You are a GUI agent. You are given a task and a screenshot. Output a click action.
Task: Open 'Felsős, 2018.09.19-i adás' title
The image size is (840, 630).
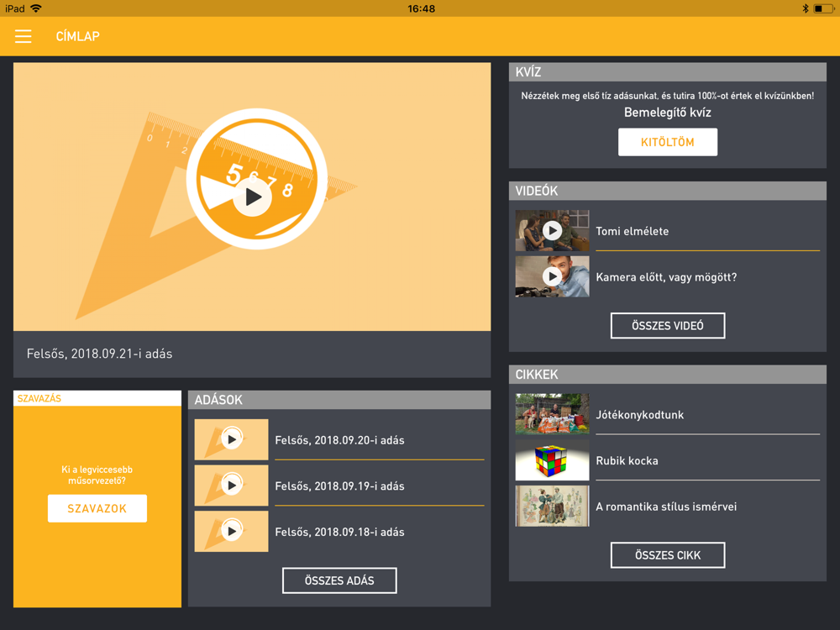click(x=339, y=486)
